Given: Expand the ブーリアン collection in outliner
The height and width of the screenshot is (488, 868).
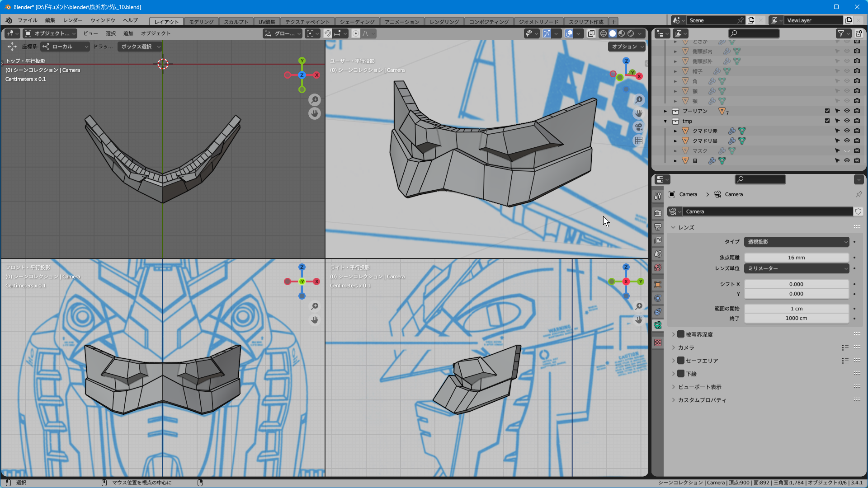Looking at the screenshot, I should (665, 111).
